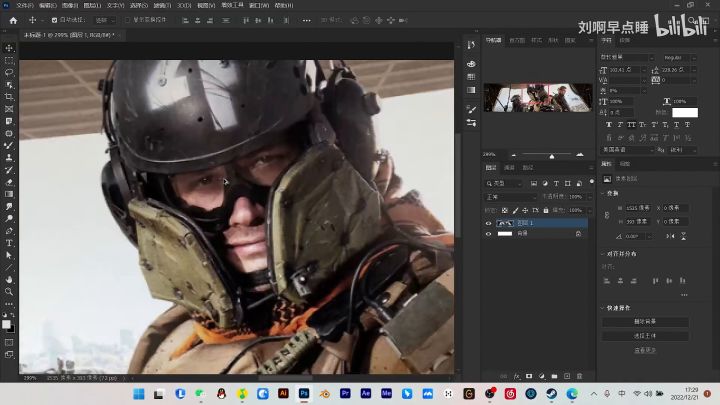Screen dimensions: 720x405
Task: Create a new layer group folder
Action: click(554, 376)
